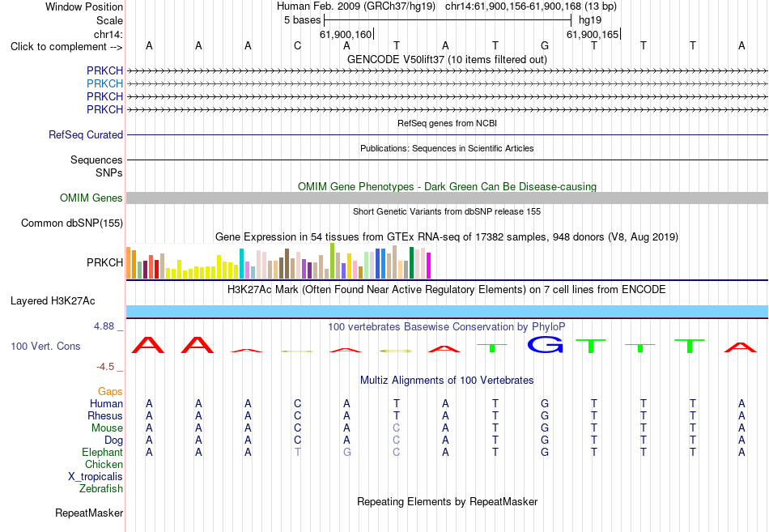This screenshot has height=532, width=769.
Task: Click the GTEx Gene Expression track title
Action: [447, 237]
